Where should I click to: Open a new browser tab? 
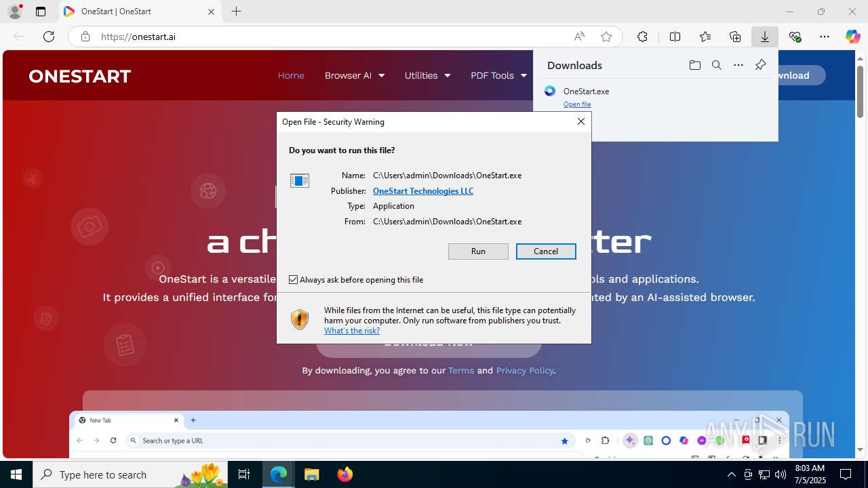point(236,12)
